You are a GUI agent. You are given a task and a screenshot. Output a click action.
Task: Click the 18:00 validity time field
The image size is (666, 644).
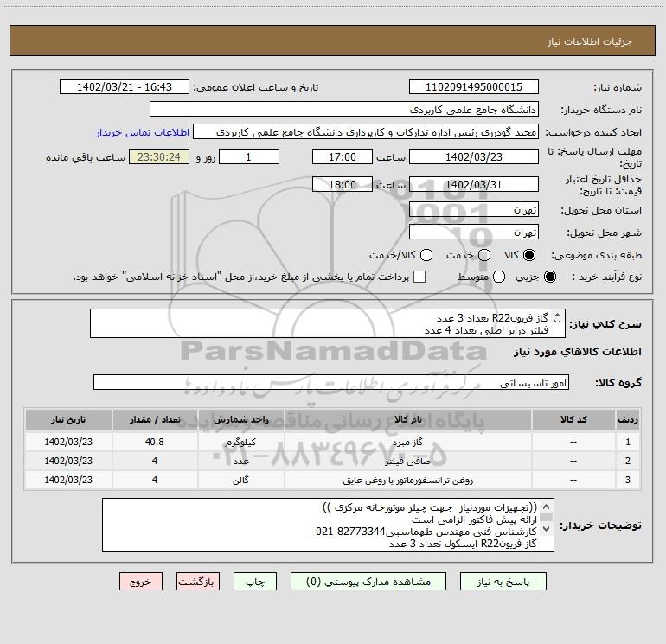click(343, 185)
